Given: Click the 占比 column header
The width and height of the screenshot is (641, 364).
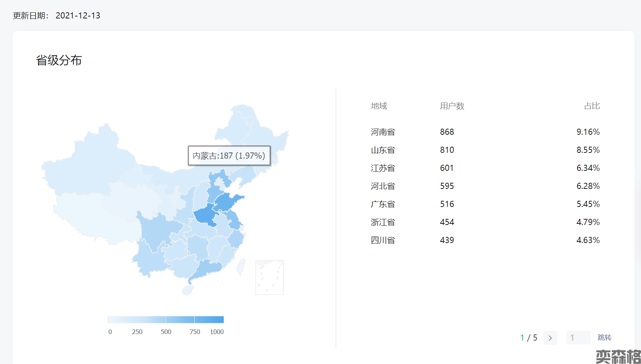Looking at the screenshot, I should click(x=592, y=106).
